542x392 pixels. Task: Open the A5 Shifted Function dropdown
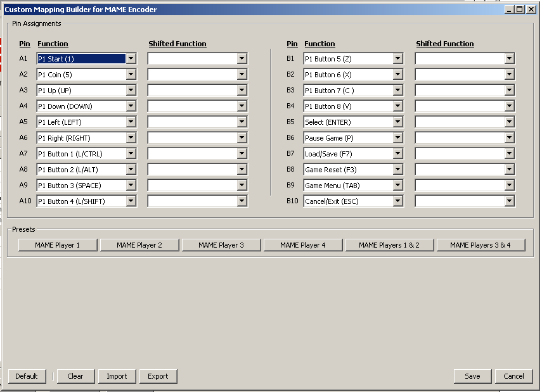[242, 122]
